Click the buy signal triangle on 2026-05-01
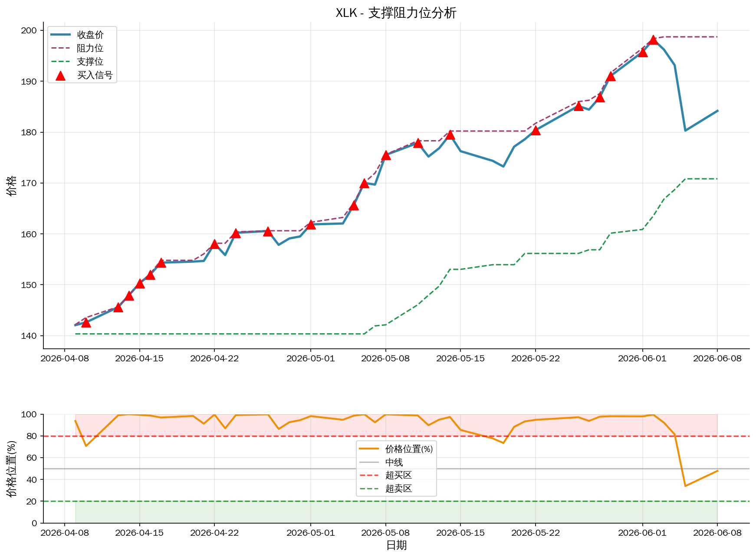 click(x=311, y=224)
